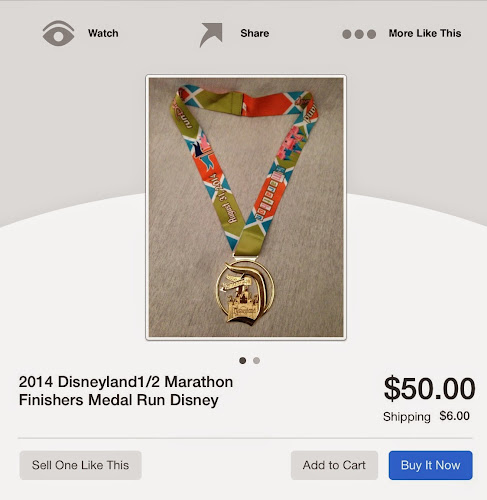Select the Watch text label

(x=103, y=33)
